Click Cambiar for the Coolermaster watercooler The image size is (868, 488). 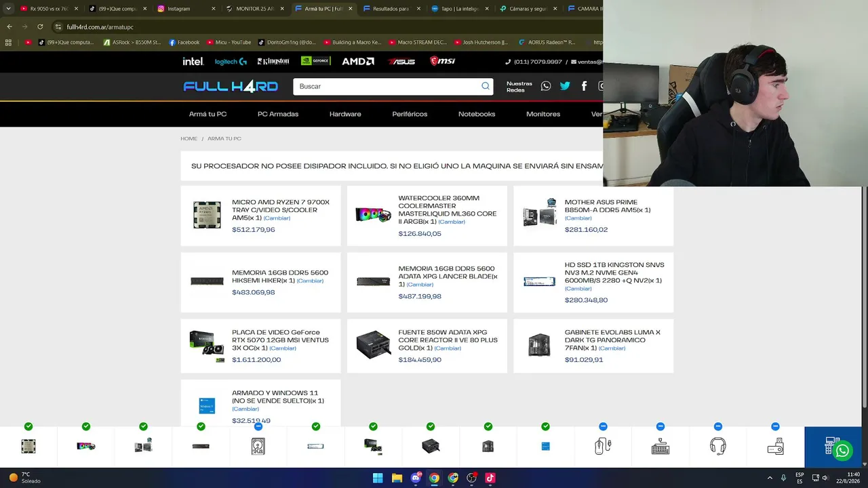452,222
